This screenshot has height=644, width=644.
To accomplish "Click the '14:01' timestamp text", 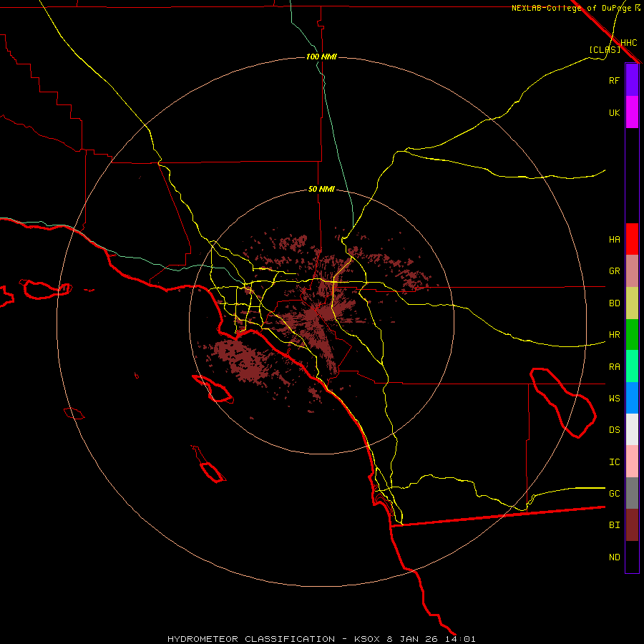I will click(459, 639).
